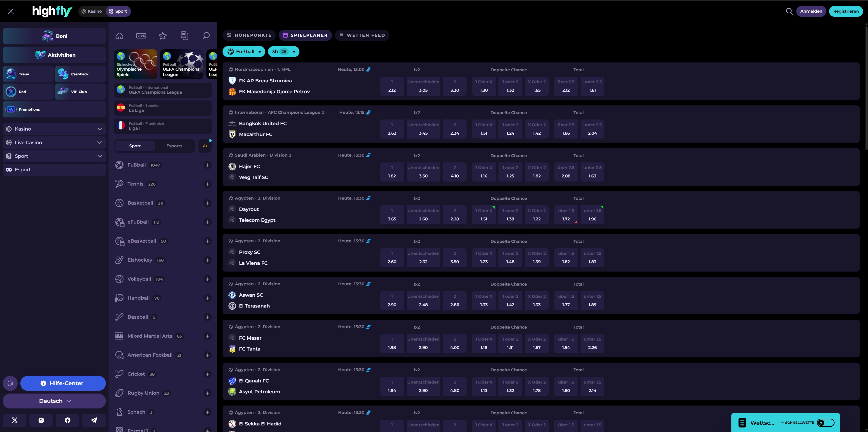The width and height of the screenshot is (868, 432).
Task: Open support chat via headset icon bottom left
Action: [10, 383]
